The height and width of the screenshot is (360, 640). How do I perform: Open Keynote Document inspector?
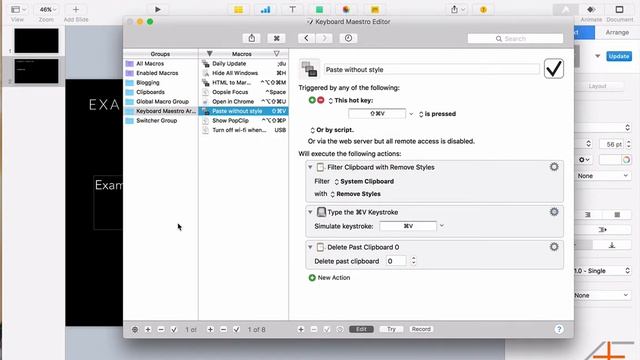pos(619,13)
